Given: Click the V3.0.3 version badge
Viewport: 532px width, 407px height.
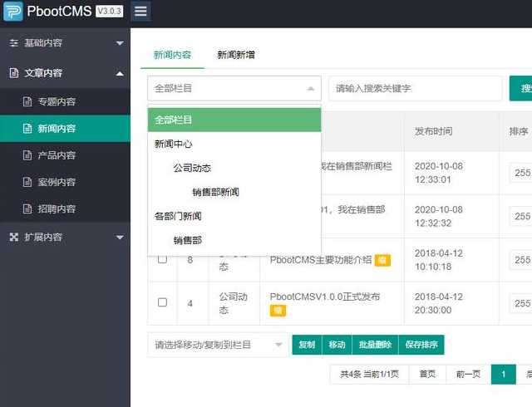Looking at the screenshot, I should [x=109, y=11].
